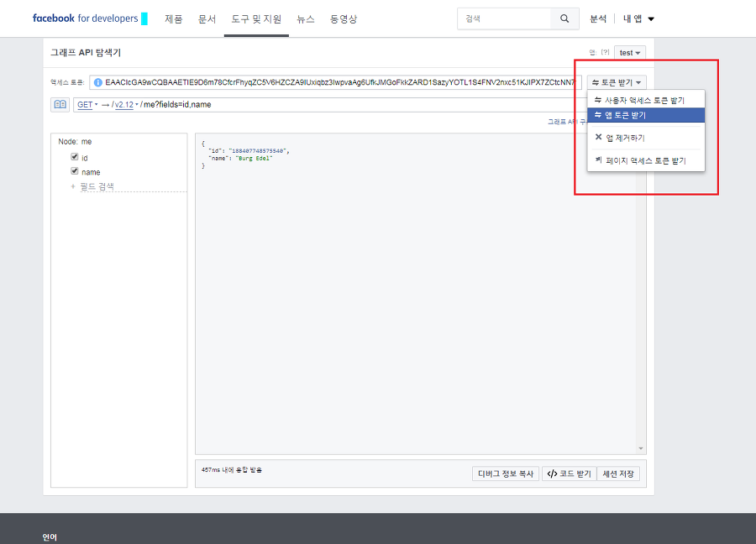
Task: Open the 문서 menu
Action: click(207, 18)
